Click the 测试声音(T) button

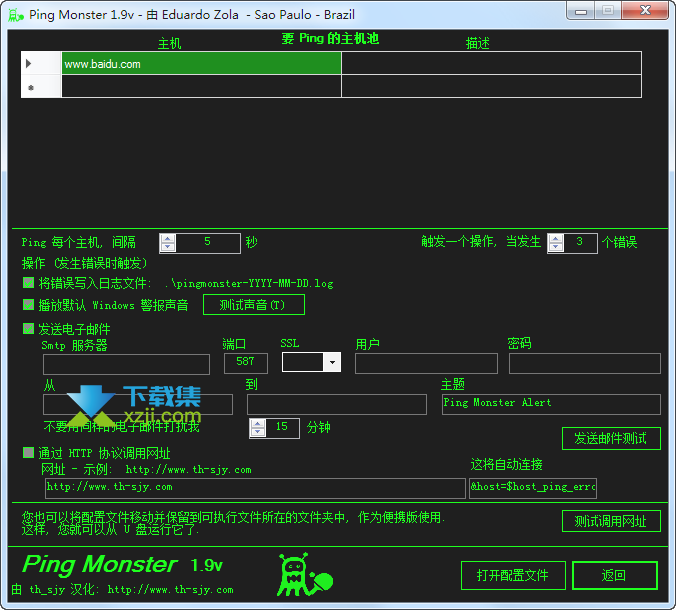click(x=254, y=305)
